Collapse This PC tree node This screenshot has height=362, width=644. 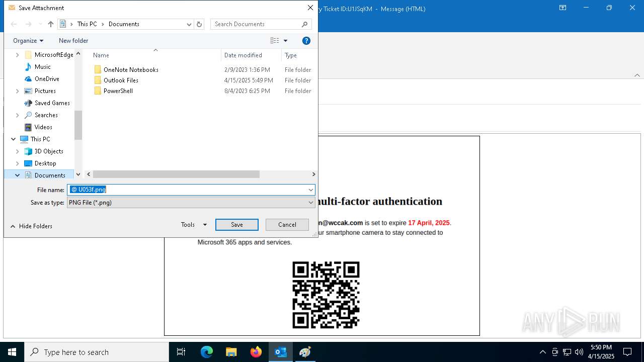(14, 139)
